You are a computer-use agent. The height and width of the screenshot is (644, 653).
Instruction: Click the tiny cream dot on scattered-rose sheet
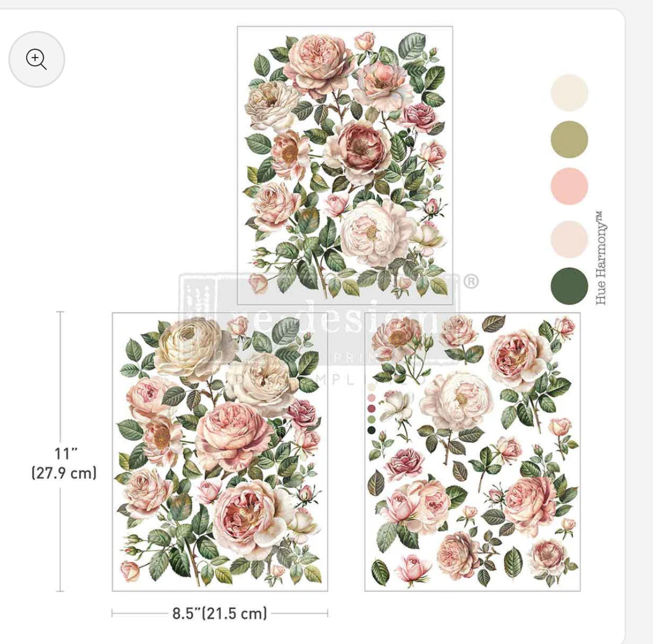371,387
